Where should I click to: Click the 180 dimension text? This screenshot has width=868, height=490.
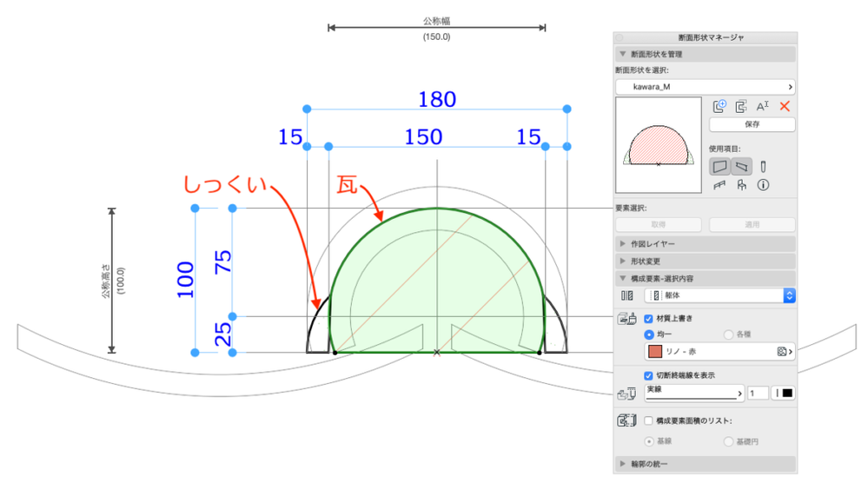(x=437, y=100)
